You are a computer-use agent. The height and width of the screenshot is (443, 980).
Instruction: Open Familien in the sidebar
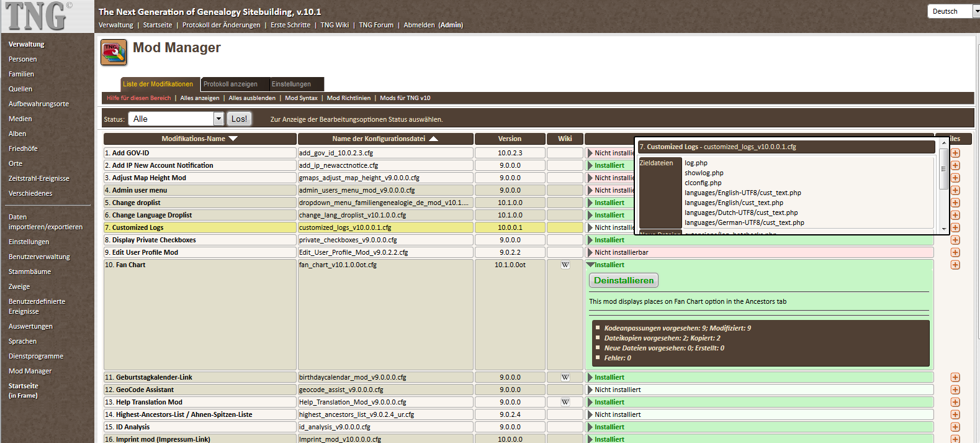click(21, 74)
